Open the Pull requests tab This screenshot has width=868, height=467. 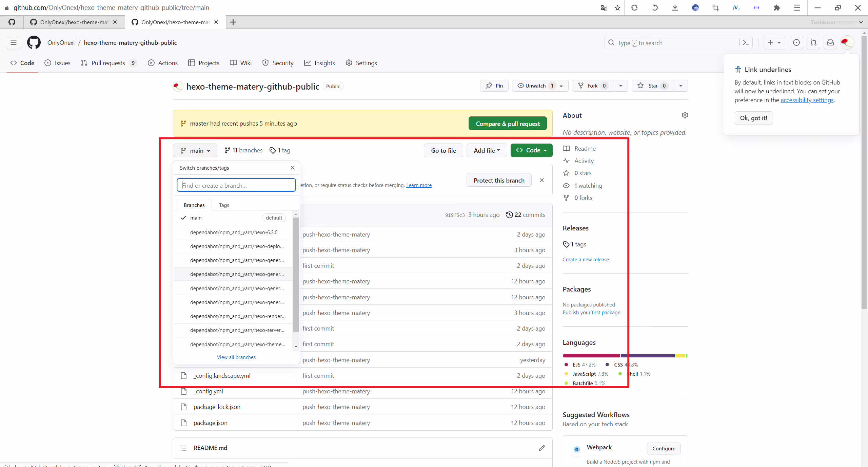point(108,63)
